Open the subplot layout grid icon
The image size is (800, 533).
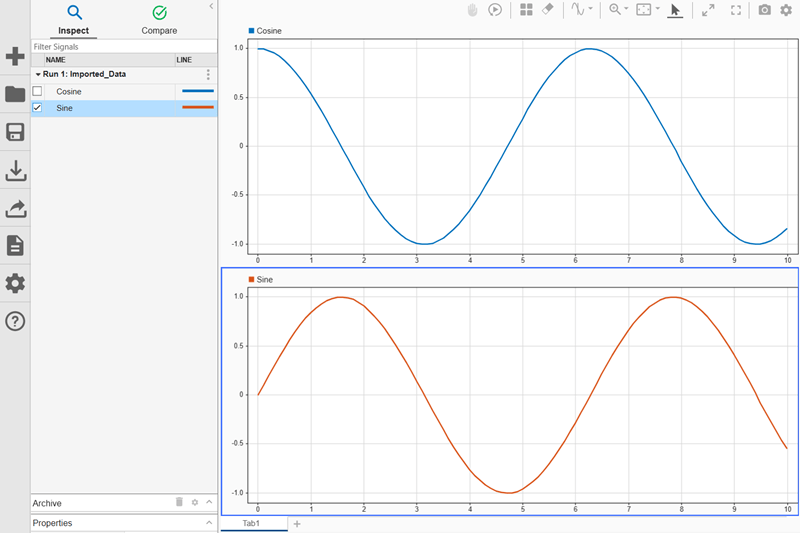526,10
